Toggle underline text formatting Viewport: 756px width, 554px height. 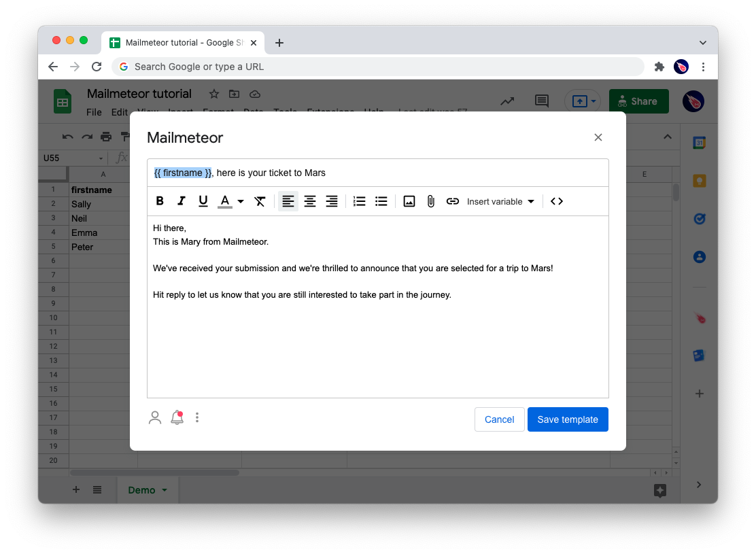pos(203,201)
